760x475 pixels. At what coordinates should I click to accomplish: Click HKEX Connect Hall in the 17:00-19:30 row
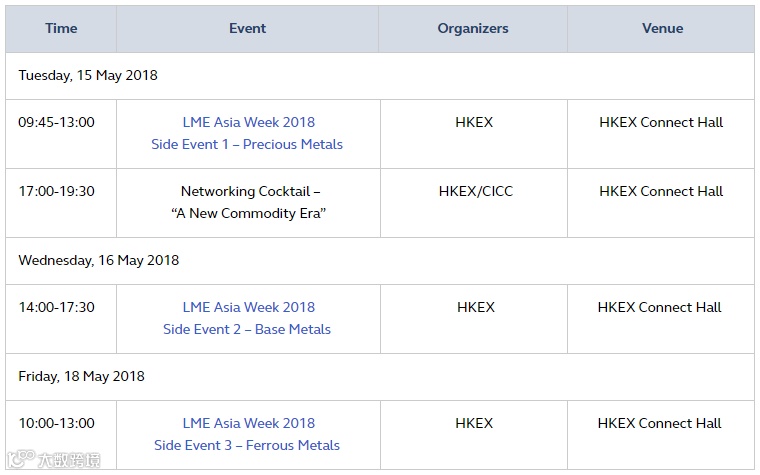[661, 191]
